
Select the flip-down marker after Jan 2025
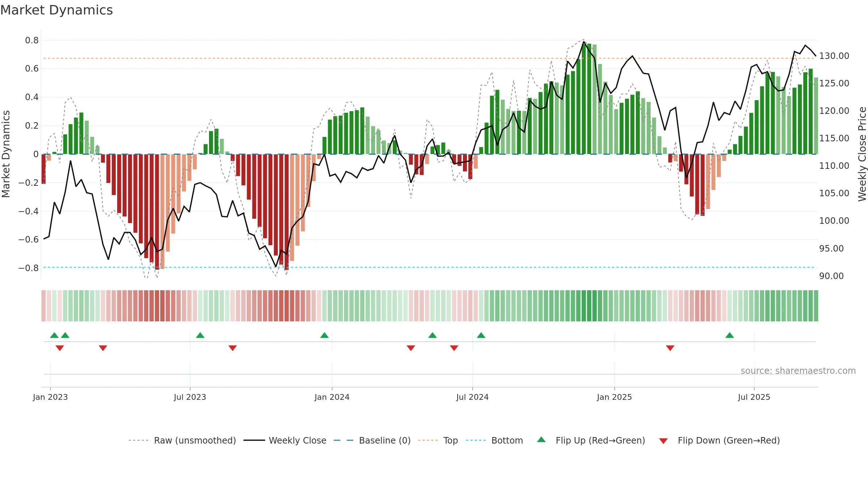pyautogui.click(x=670, y=348)
